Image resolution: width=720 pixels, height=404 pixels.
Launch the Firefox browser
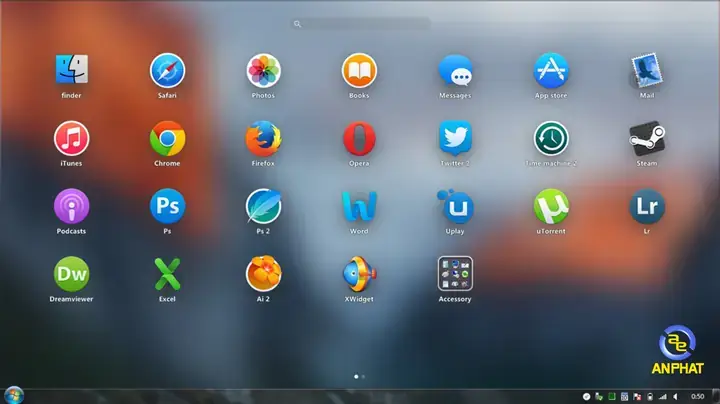[x=263, y=138]
